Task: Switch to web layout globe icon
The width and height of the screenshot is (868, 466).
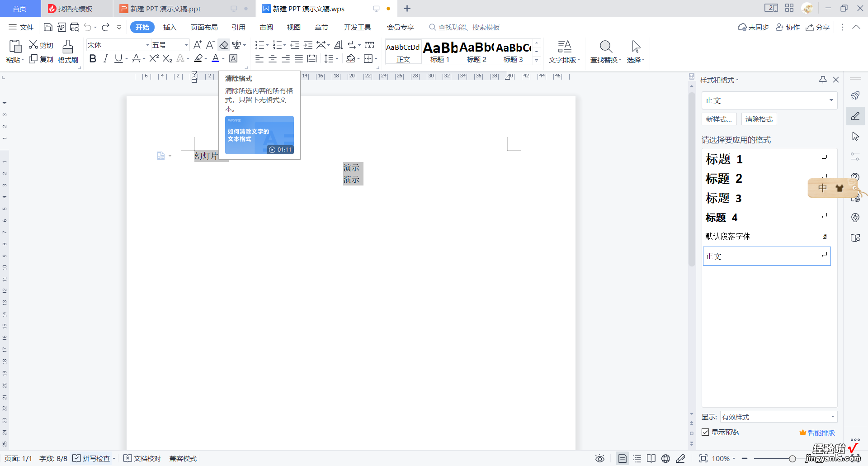Action: (x=665, y=458)
